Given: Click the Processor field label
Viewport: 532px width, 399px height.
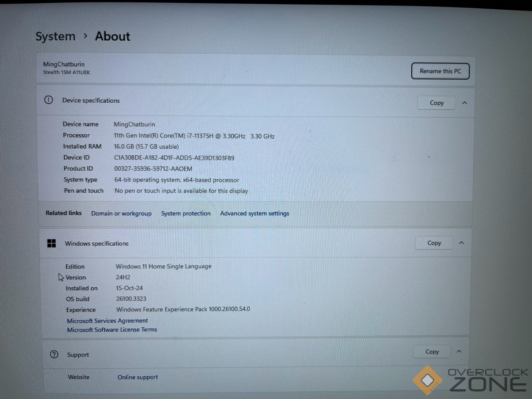Looking at the screenshot, I should 76,135.
